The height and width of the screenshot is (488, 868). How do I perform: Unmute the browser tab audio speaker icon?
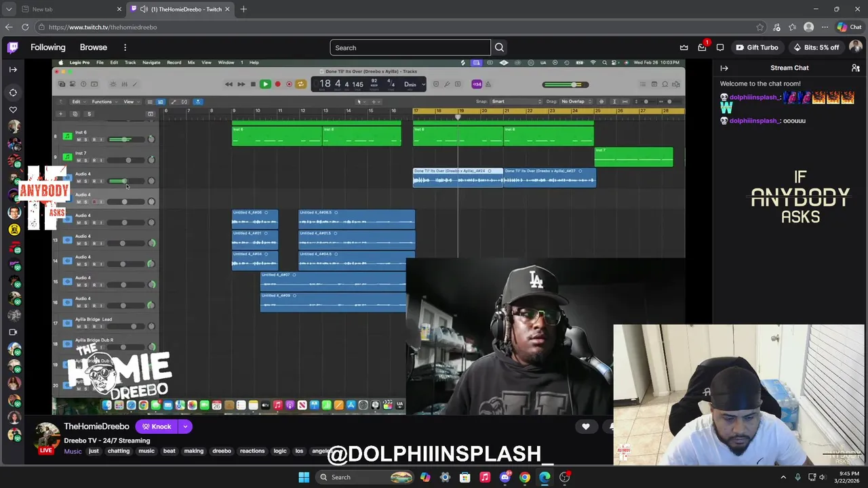[x=144, y=9]
